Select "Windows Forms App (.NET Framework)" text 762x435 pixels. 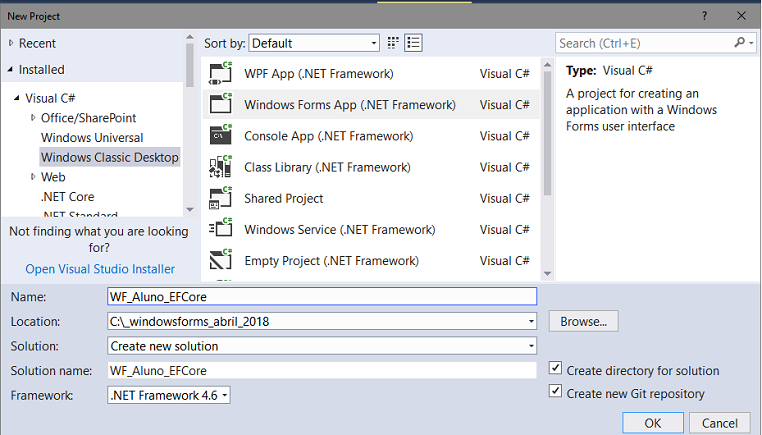[x=350, y=104]
